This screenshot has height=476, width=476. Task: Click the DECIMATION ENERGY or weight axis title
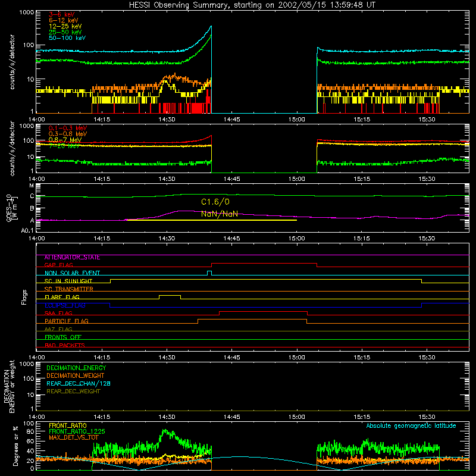(9, 386)
